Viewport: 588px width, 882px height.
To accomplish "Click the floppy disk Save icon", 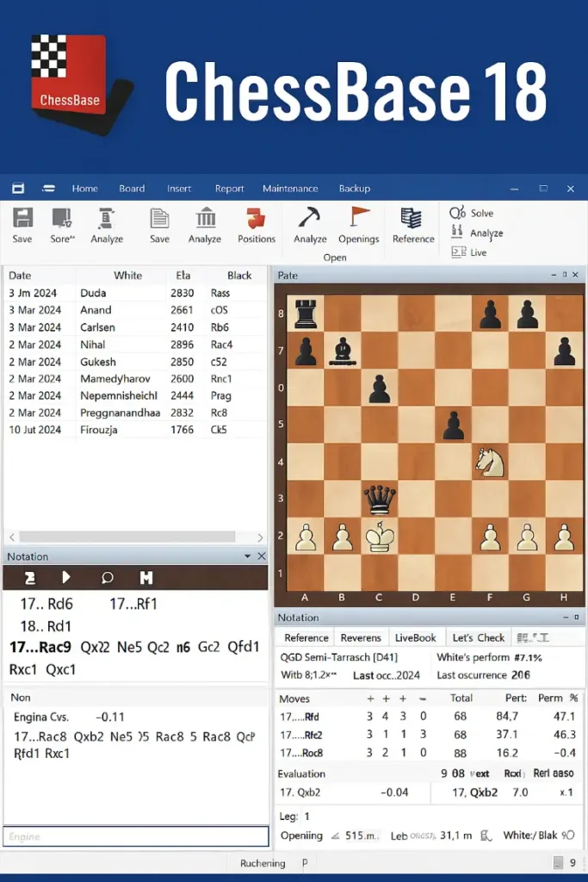I will [x=22, y=218].
